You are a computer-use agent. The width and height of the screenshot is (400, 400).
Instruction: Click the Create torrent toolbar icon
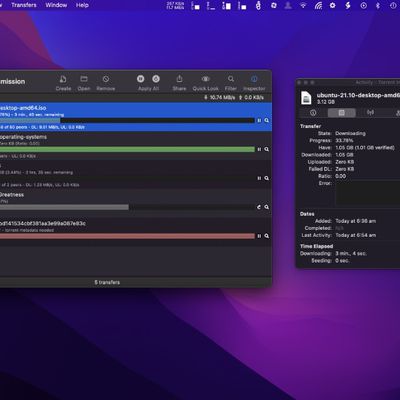coord(63,79)
